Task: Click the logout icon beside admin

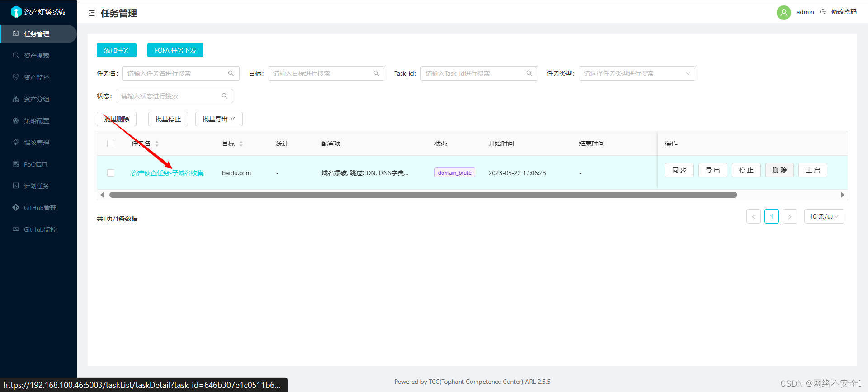Action: coord(823,12)
